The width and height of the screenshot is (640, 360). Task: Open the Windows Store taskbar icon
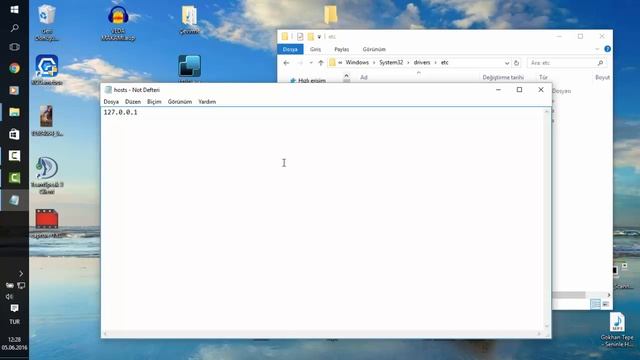tap(14, 134)
